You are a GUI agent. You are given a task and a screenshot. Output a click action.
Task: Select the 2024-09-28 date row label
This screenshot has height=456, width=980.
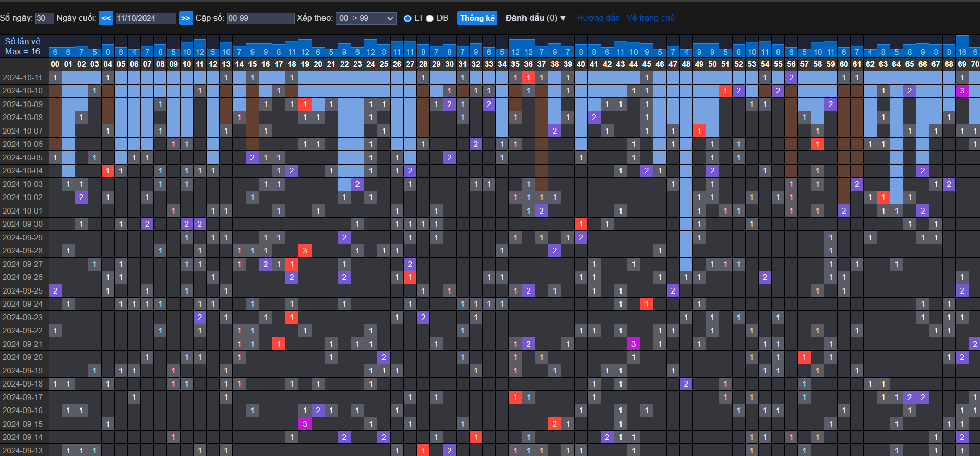pos(22,251)
